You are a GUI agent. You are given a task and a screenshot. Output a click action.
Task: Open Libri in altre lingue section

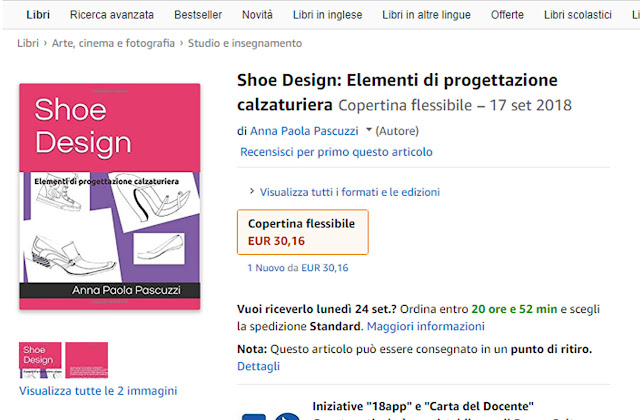(x=426, y=15)
